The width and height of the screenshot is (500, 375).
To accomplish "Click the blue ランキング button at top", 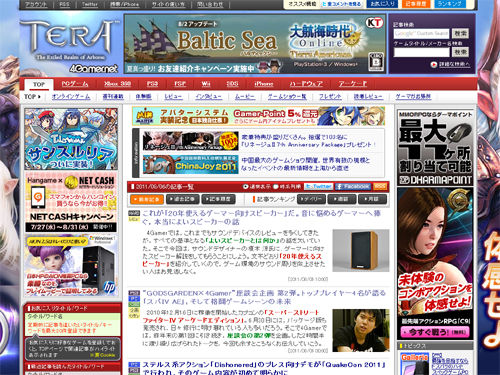I will click(450, 4).
